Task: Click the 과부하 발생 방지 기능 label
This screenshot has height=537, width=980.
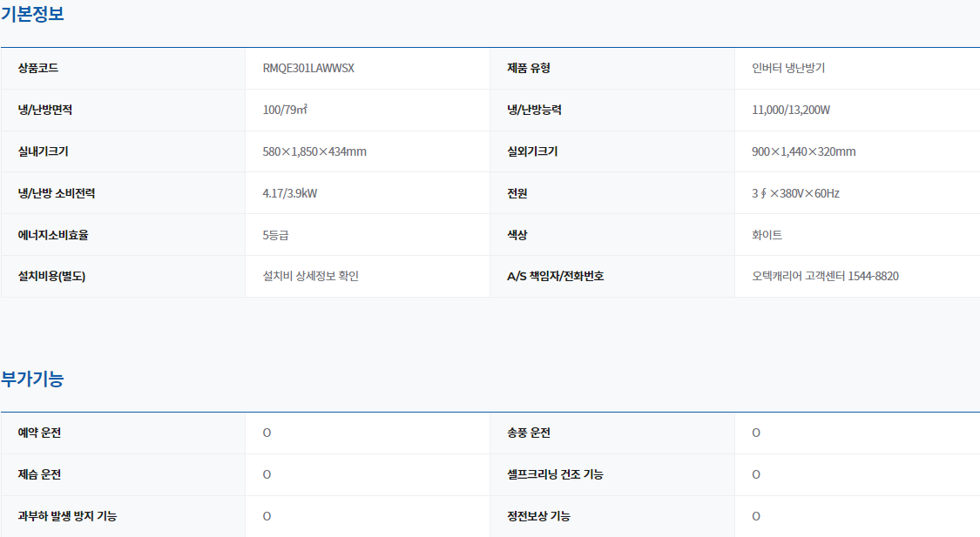Action: (68, 516)
